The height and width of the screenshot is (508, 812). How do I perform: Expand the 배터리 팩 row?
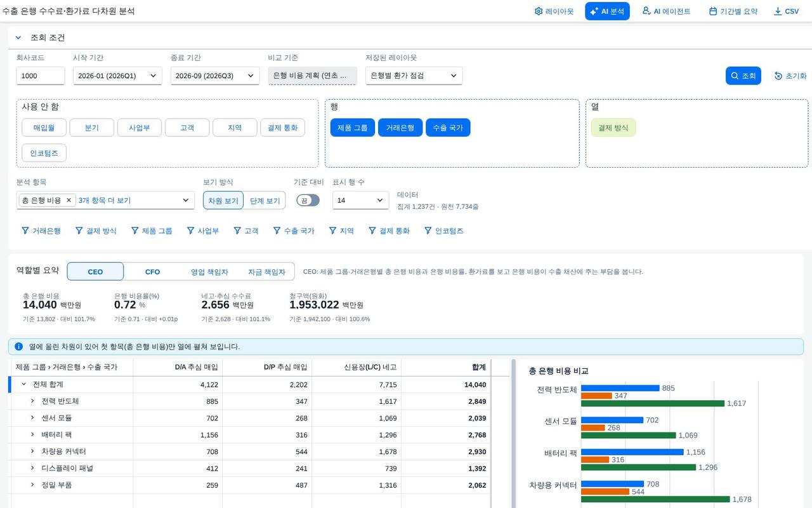coord(32,434)
